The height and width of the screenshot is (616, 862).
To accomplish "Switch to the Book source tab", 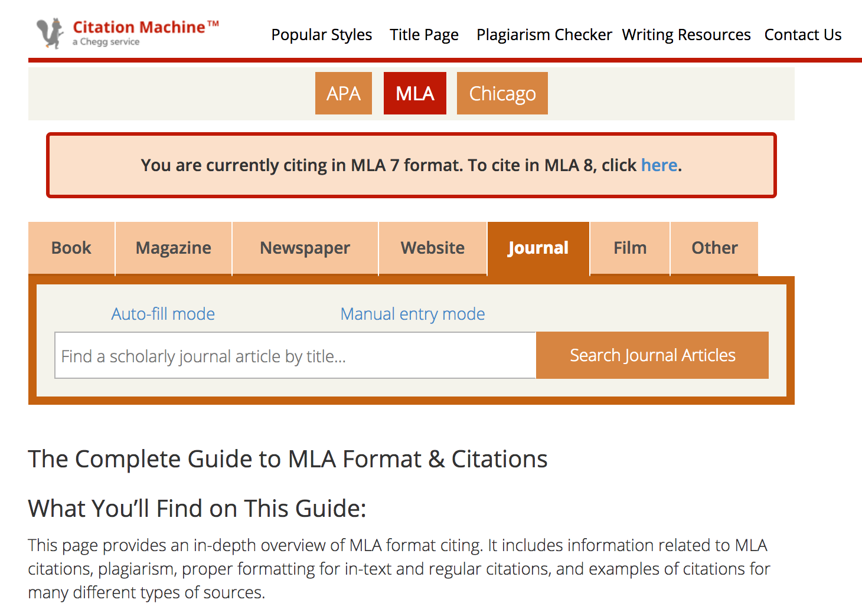I will pyautogui.click(x=71, y=248).
